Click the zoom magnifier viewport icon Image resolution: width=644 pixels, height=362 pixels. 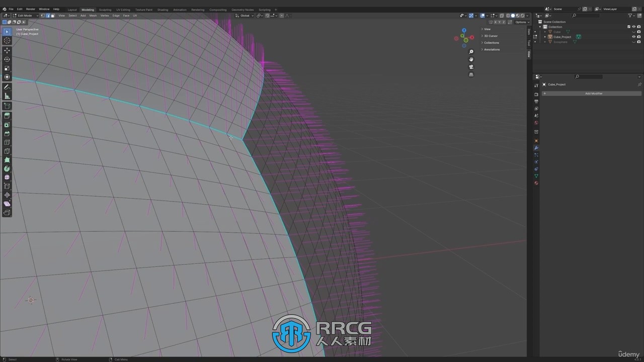471,52
